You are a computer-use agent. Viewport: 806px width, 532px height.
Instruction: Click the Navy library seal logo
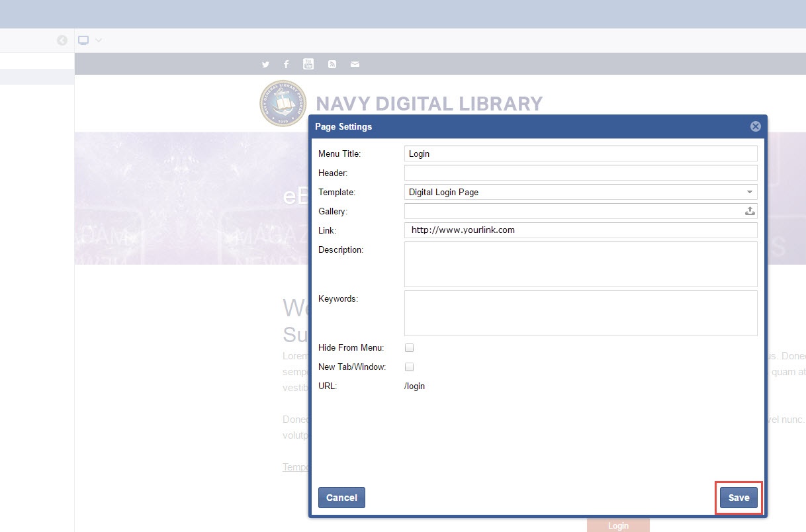coord(283,103)
